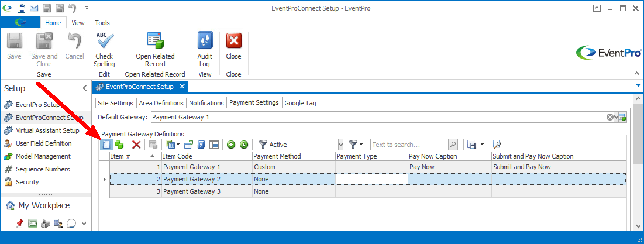644x244 pixels.
Task: Open Sequence Numbers in the navigation
Action: click(43, 169)
